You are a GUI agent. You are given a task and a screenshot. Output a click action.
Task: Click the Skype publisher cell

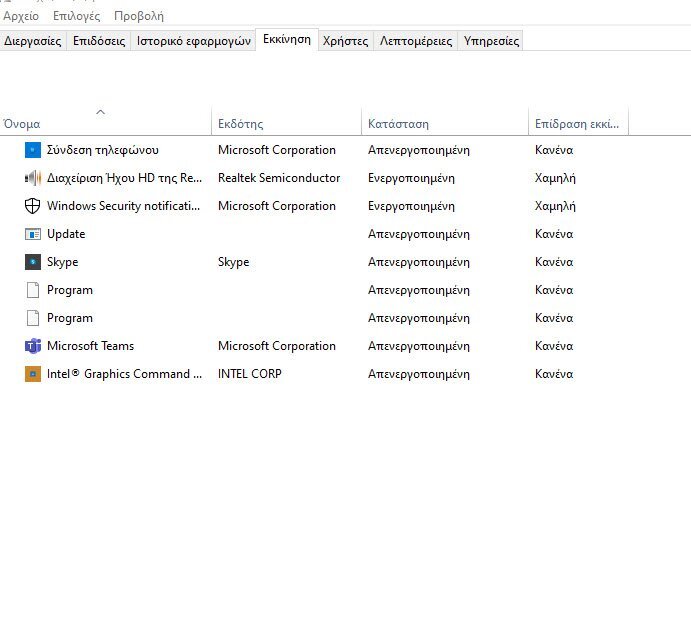[234, 262]
